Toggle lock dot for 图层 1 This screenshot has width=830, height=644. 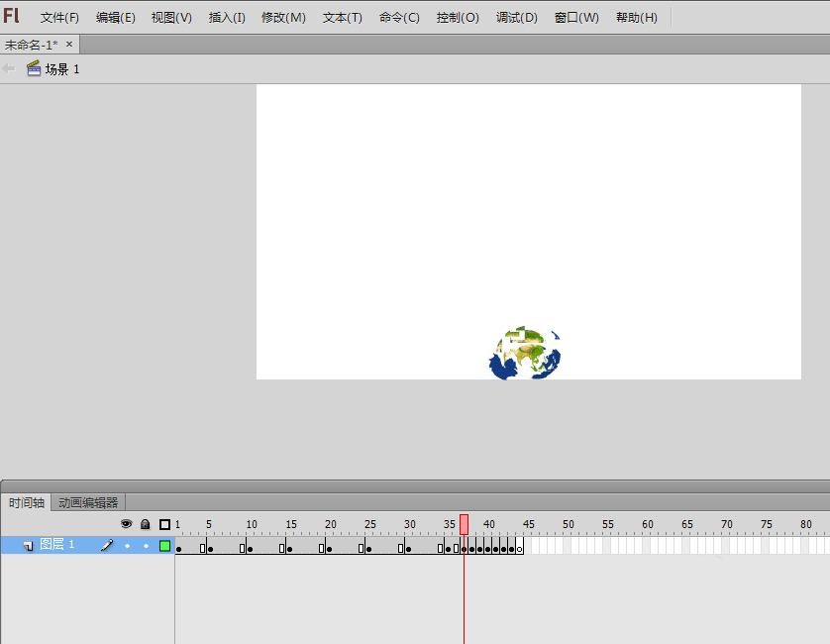(147, 546)
